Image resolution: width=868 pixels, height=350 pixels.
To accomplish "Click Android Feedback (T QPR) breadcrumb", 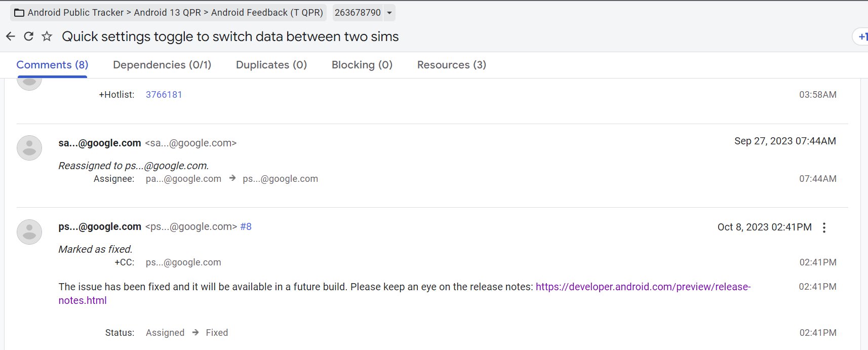I will [x=267, y=13].
